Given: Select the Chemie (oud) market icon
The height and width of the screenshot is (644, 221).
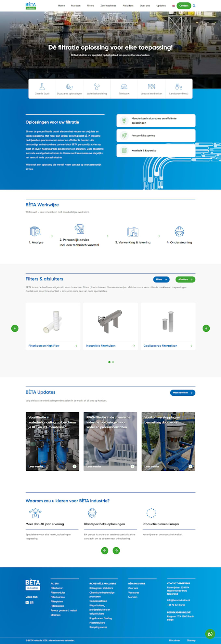Looking at the screenshot, I should click(x=42, y=87).
